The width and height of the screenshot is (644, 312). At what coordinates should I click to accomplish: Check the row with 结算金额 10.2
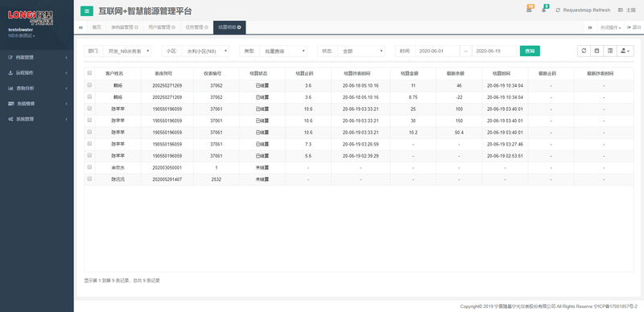point(89,132)
